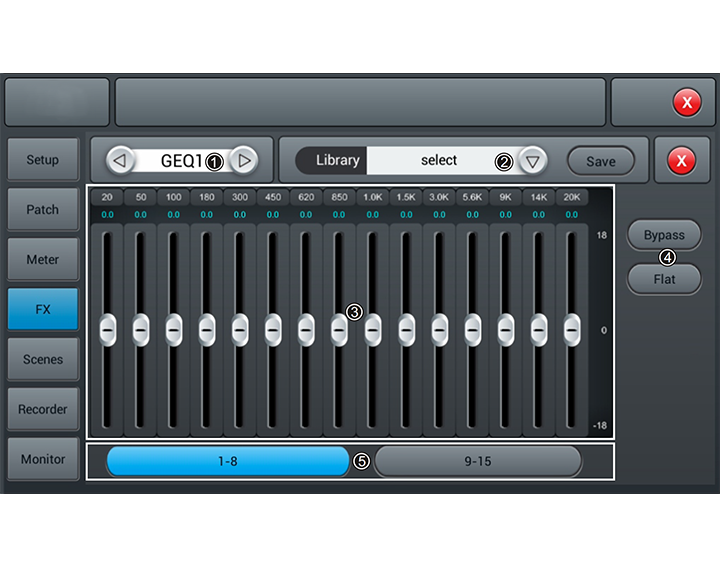Save the current EQ preset
This screenshot has width=720, height=567.
pyautogui.click(x=600, y=161)
